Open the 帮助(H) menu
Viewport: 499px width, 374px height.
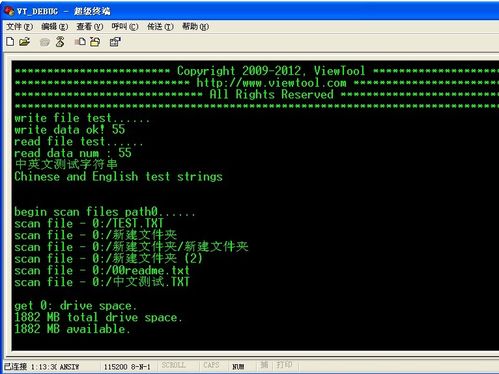pos(195,27)
